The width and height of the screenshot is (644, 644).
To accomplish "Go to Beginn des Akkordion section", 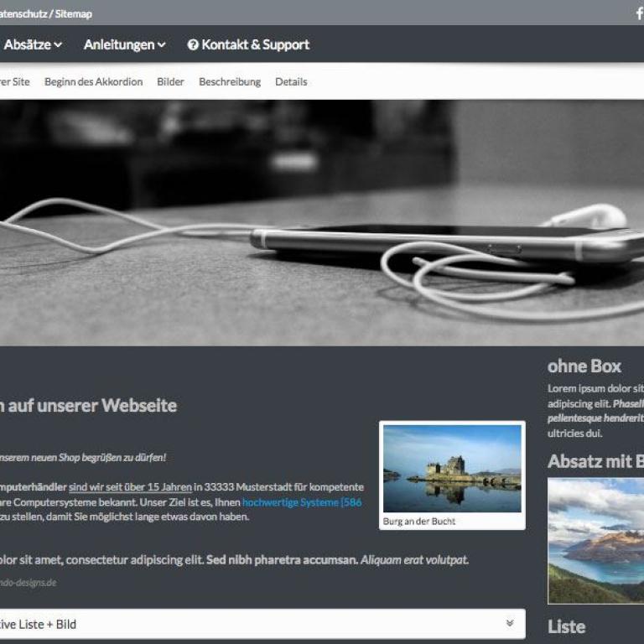I will [93, 82].
